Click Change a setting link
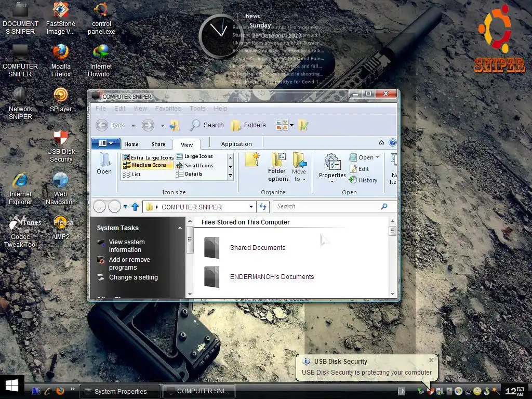Screen dimensions: 532x399 point(134,277)
